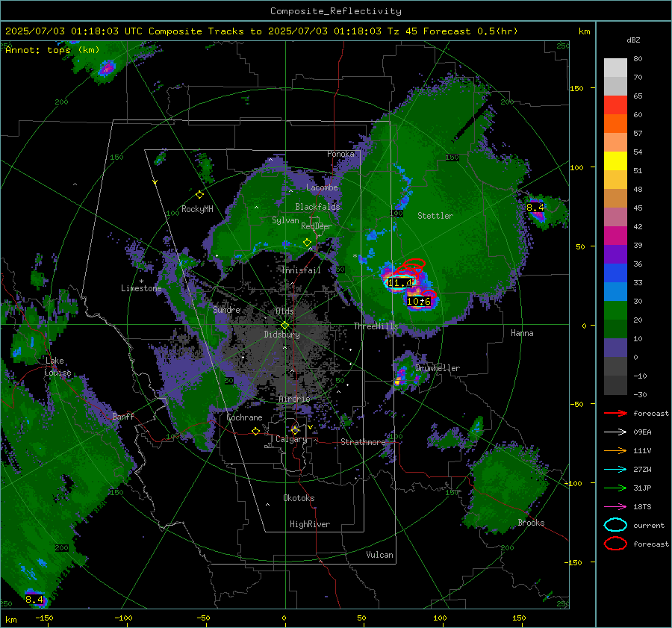Select the orange 111V arrow in the legend

(615, 450)
